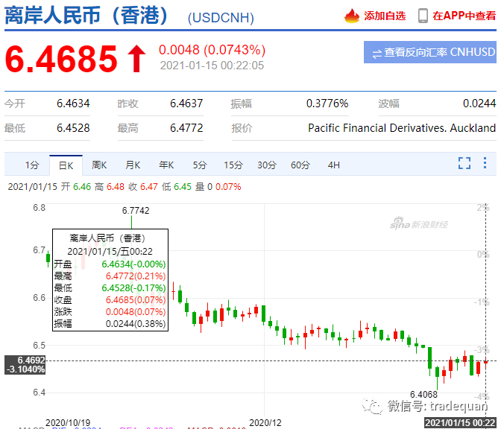Image resolution: width=504 pixels, height=429 pixels.
Task: Select the 日K chart tab
Action: coord(66,165)
